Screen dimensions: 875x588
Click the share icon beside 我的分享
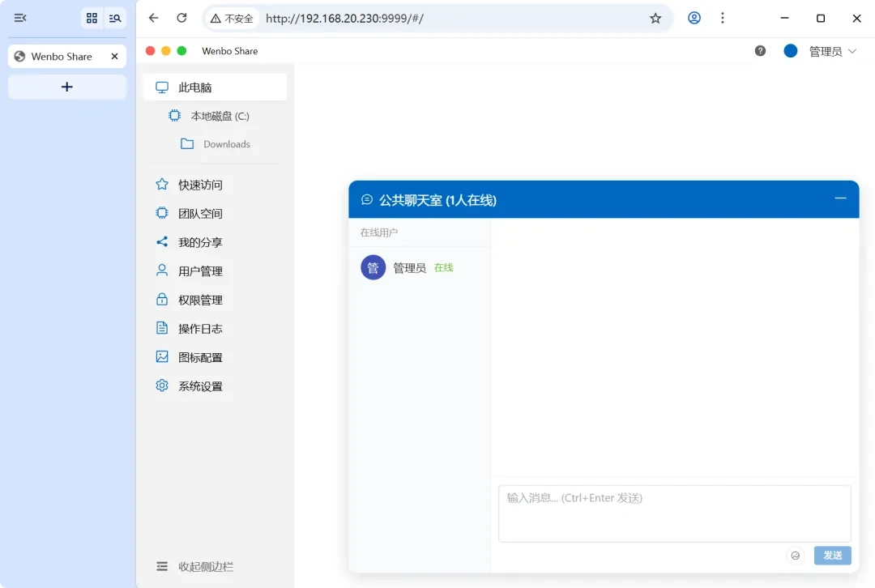pos(162,241)
